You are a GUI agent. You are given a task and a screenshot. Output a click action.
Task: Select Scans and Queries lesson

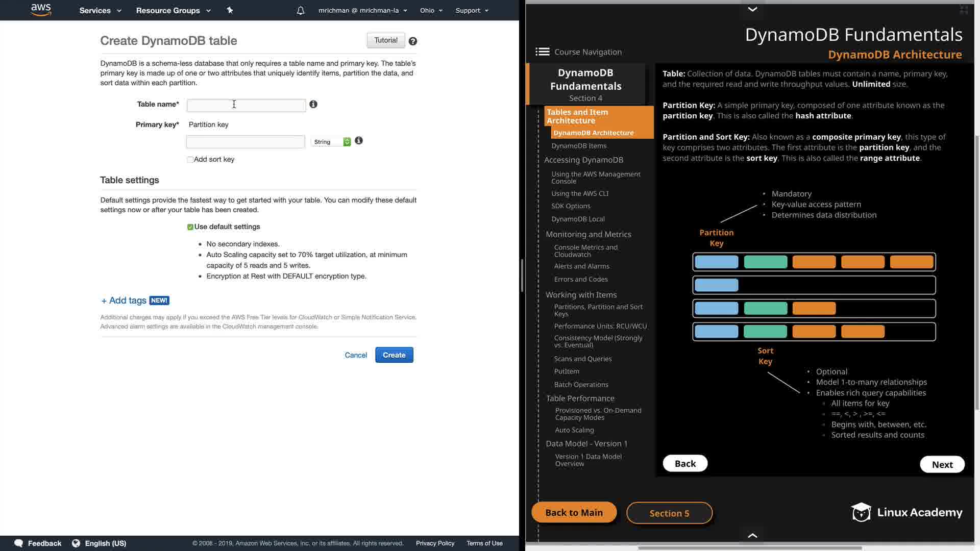[582, 359]
